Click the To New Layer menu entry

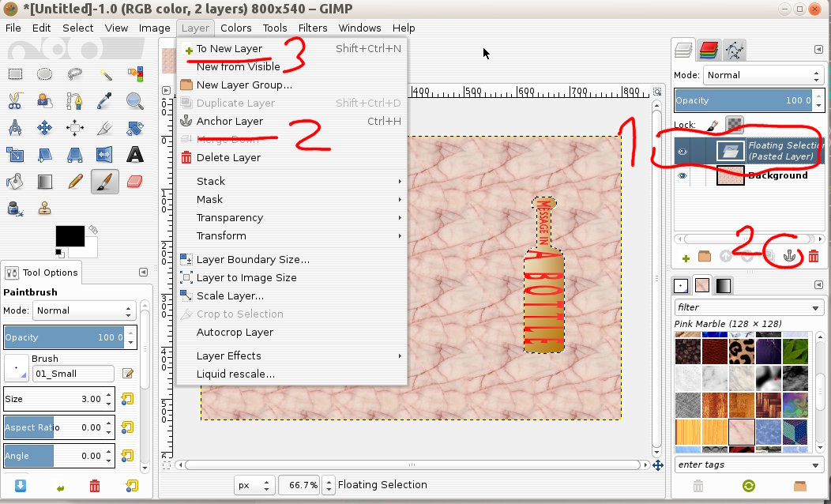pyautogui.click(x=229, y=49)
